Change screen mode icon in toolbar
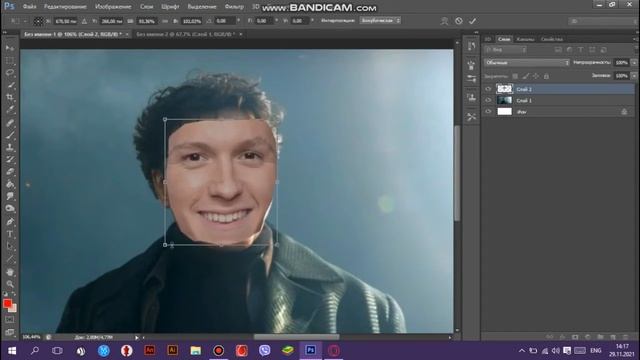This screenshot has width=640, height=360. pos(10,332)
